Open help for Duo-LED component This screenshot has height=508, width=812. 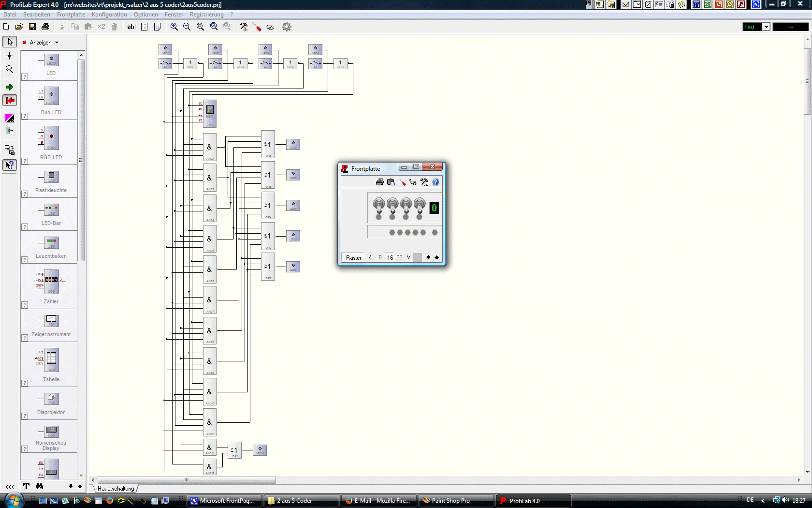(x=25, y=116)
